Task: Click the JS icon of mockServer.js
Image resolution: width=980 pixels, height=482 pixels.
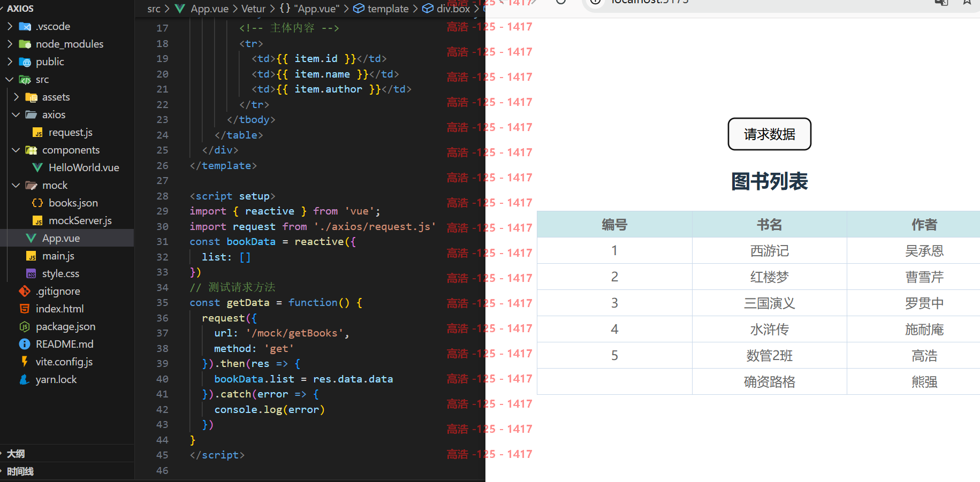Action: [x=37, y=220]
